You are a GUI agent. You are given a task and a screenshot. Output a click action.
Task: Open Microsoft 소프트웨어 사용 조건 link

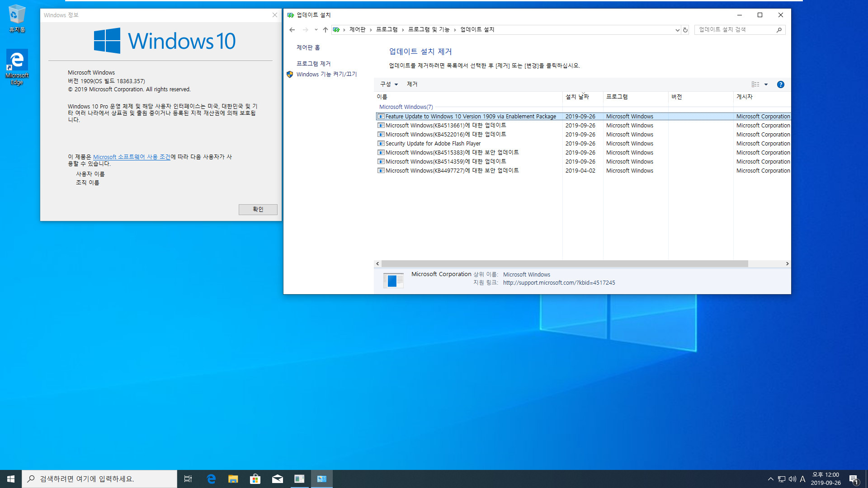pos(132,157)
